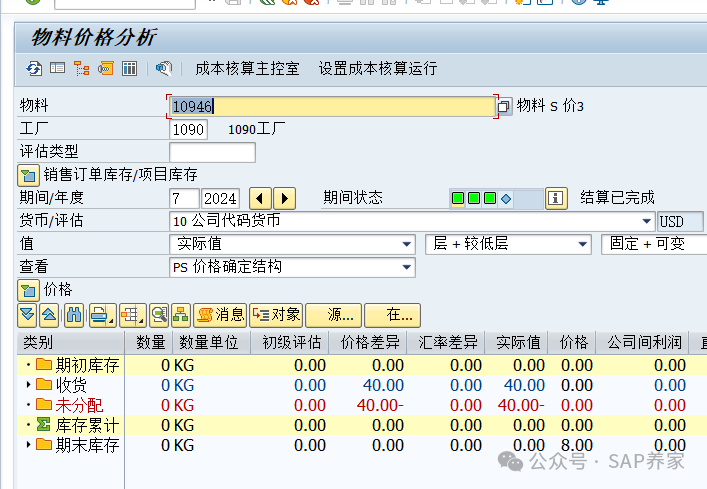Click the print icon in the grid toolbar

coord(102,315)
